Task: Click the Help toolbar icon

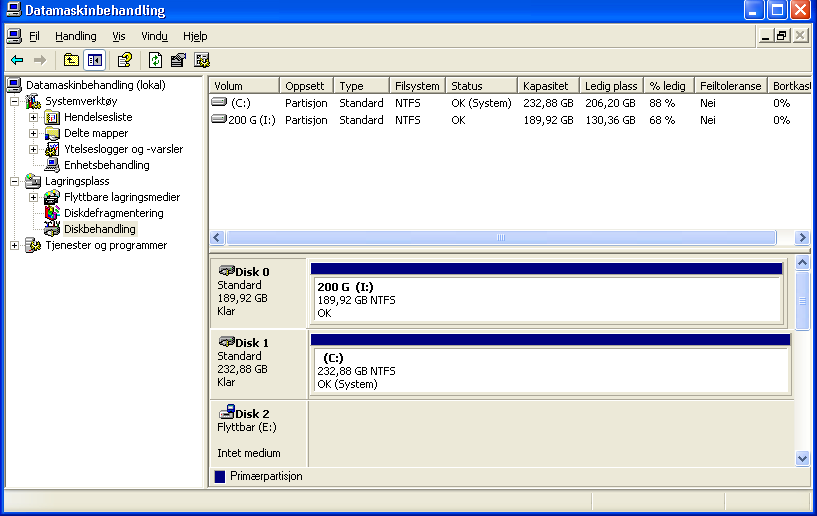Action: (124, 60)
